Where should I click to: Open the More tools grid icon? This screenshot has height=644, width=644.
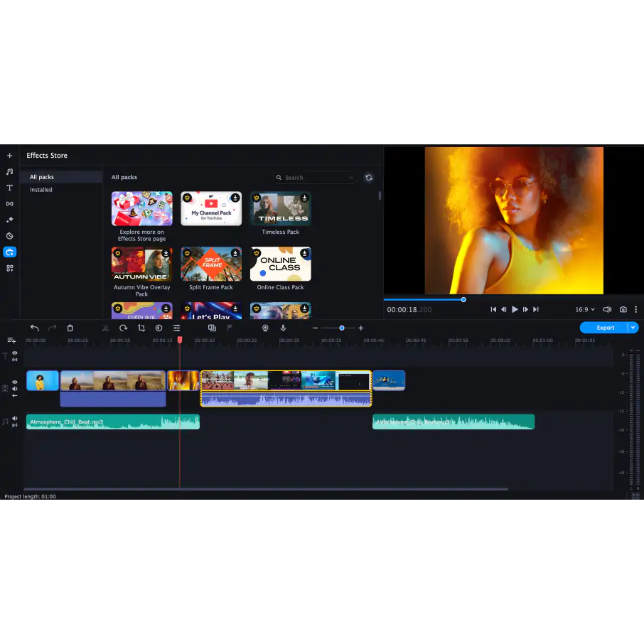[9, 268]
